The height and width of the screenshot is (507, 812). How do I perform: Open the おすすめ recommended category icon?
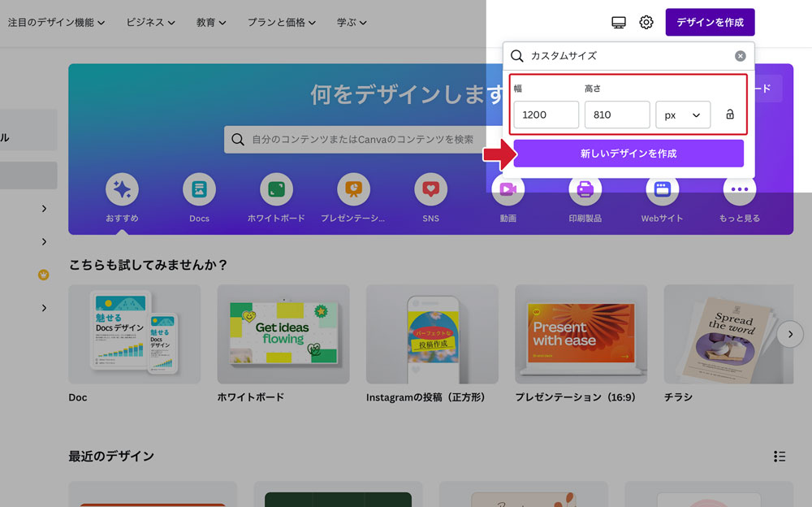[123, 189]
